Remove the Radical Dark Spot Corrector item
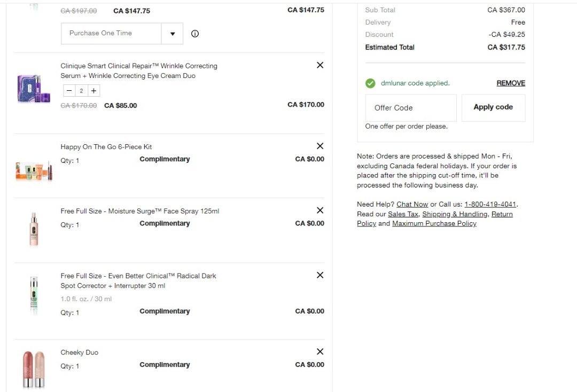The image size is (577, 392). 320,275
